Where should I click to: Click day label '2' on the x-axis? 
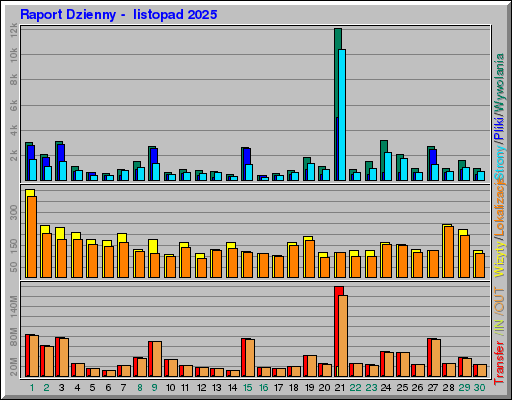pos(46,388)
